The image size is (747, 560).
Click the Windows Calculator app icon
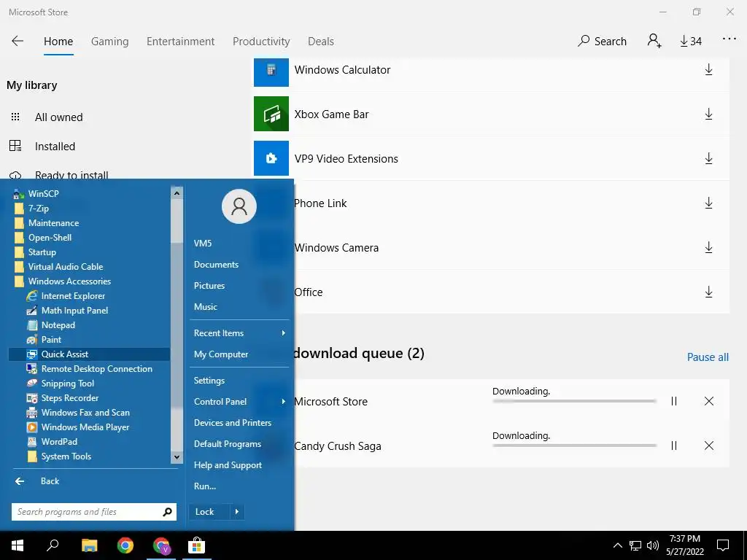[271, 71]
